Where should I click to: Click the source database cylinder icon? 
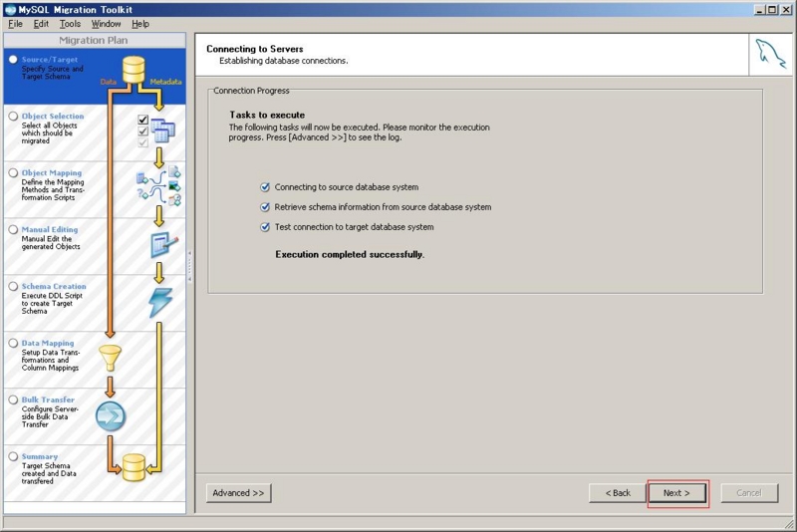(x=133, y=70)
